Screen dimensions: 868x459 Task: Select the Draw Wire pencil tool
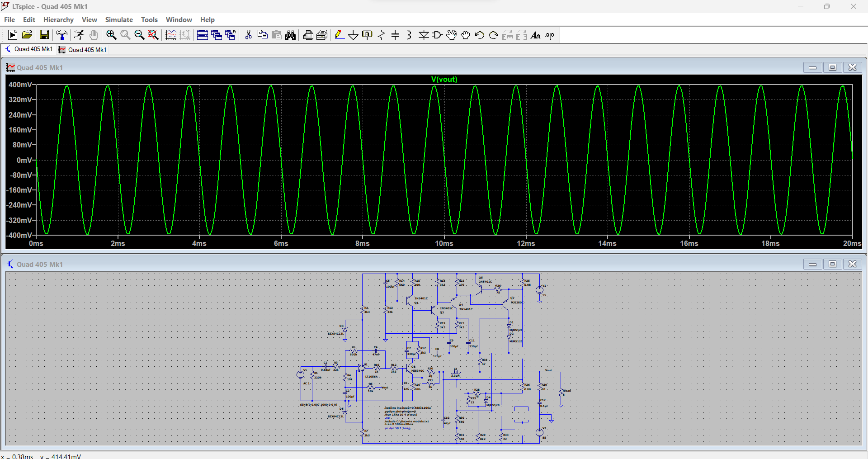pos(340,35)
